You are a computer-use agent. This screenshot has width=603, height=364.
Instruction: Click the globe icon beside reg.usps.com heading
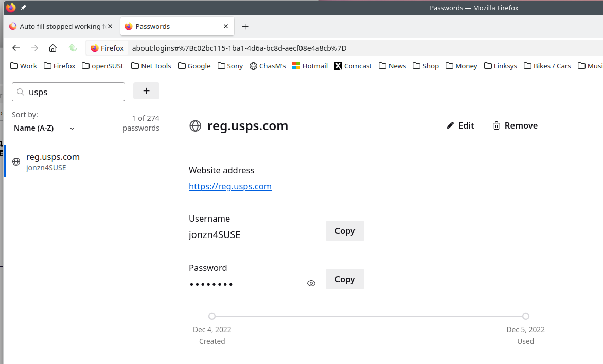[196, 125]
